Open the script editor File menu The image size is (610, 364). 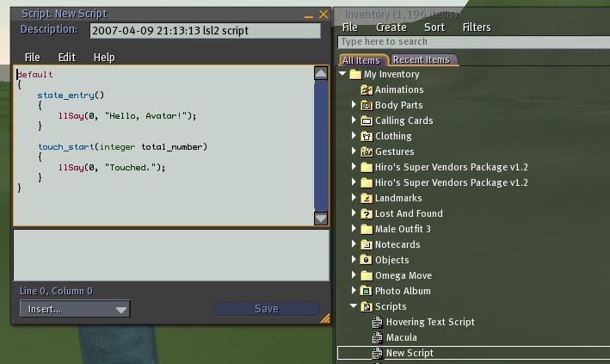(33, 58)
